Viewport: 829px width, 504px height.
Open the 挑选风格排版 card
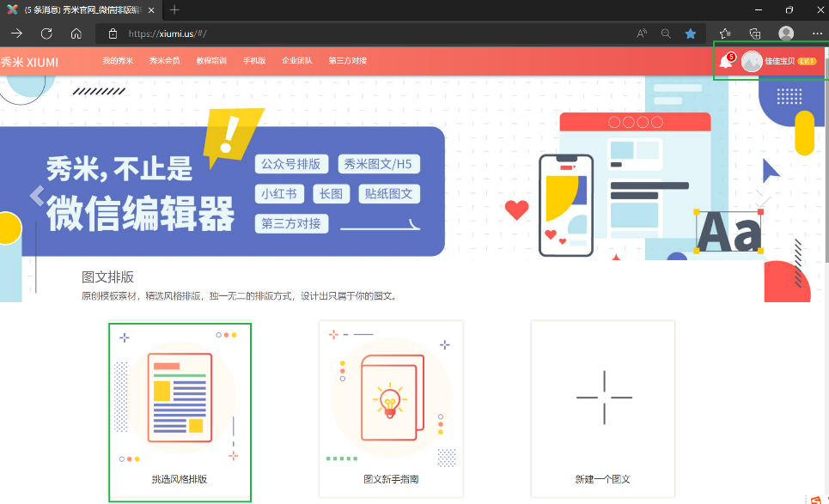click(180, 410)
